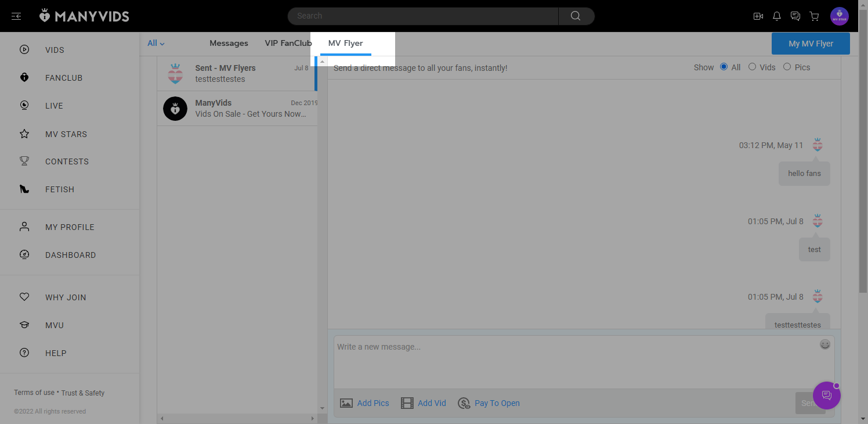868x424 pixels.
Task: Open the video upload camera icon
Action: [x=758, y=16]
